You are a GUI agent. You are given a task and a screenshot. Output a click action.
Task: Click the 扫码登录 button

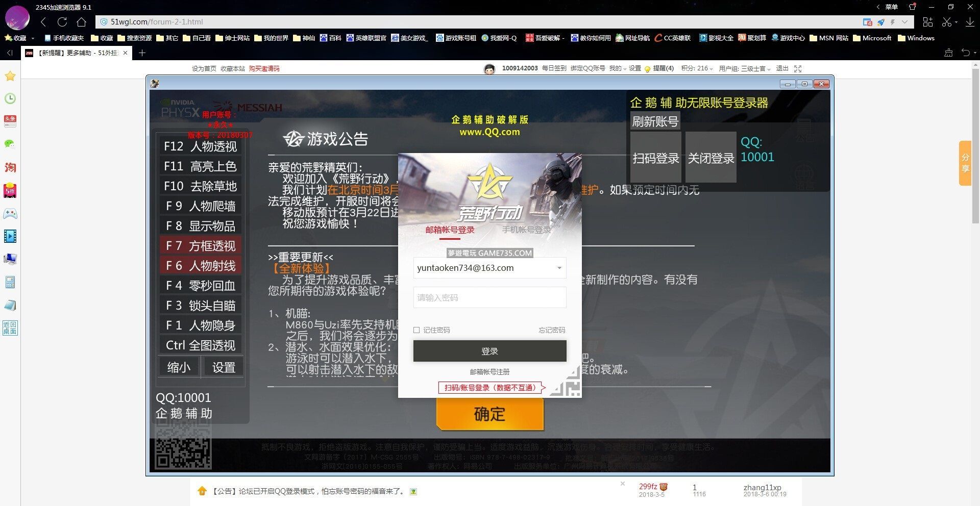(x=656, y=158)
